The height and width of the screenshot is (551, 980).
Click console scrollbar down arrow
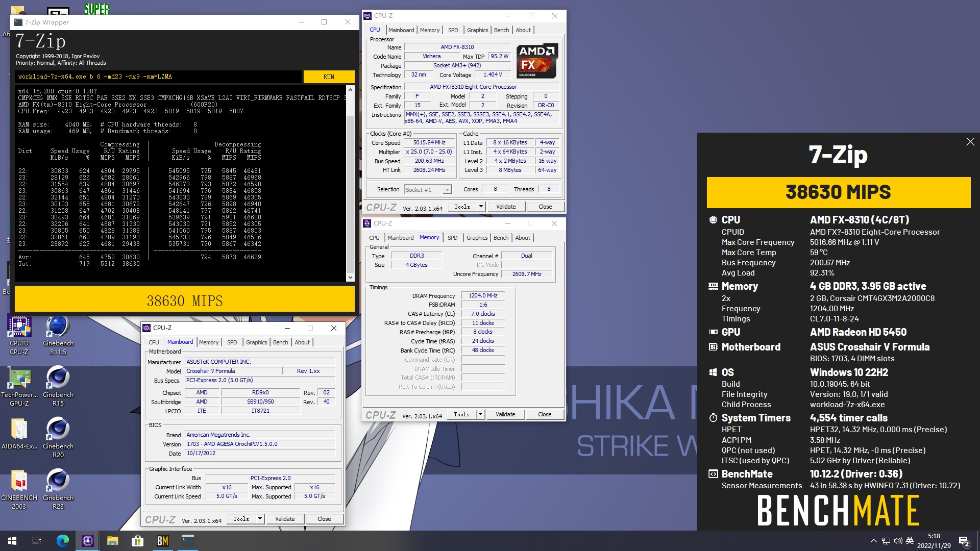(x=350, y=278)
